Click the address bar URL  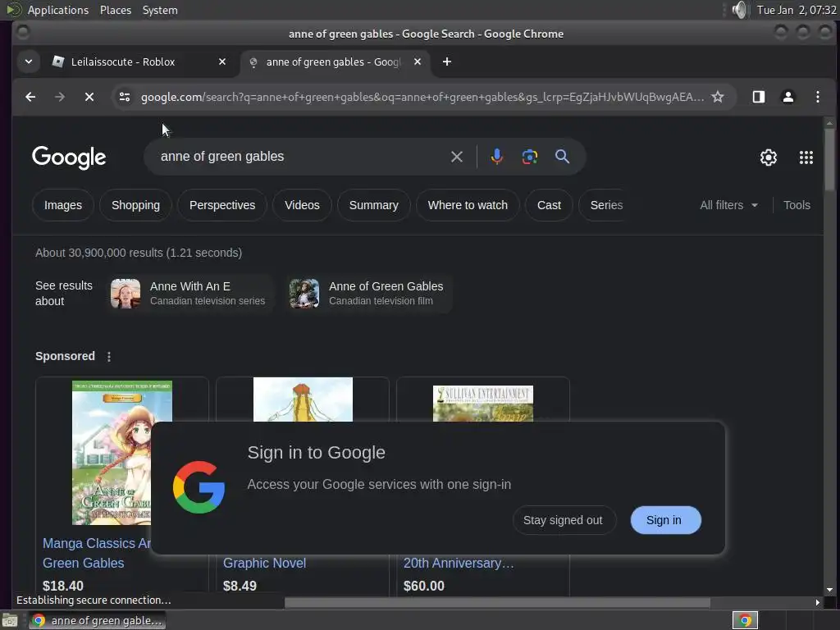422,97
